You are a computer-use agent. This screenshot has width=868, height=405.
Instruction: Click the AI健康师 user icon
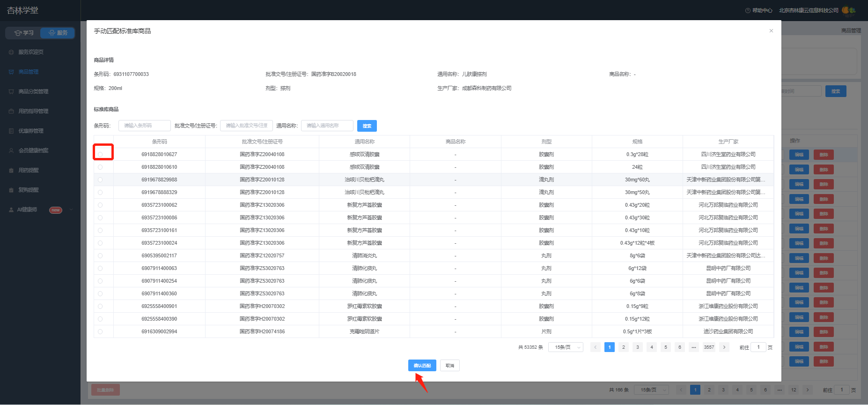click(x=11, y=210)
